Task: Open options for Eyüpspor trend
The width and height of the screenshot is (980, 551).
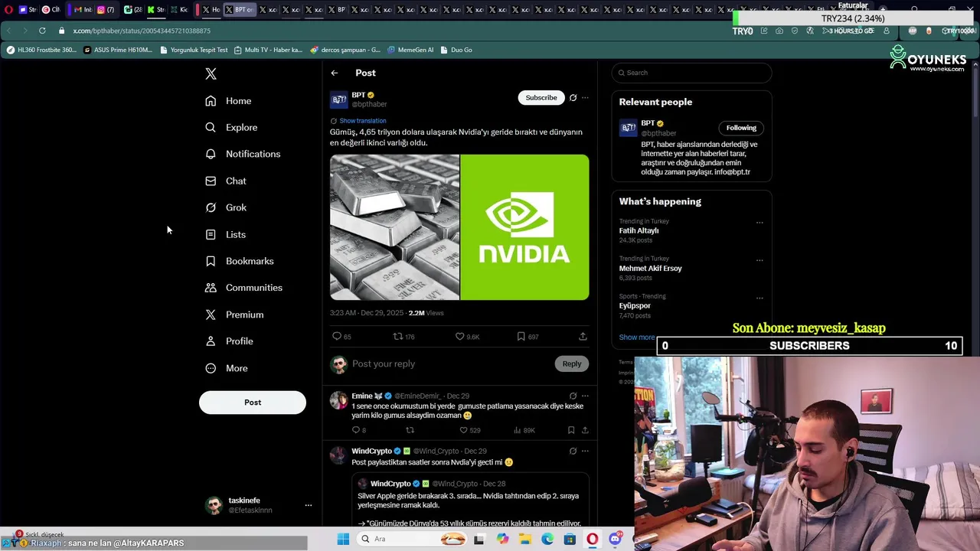Action: pyautogui.click(x=759, y=298)
